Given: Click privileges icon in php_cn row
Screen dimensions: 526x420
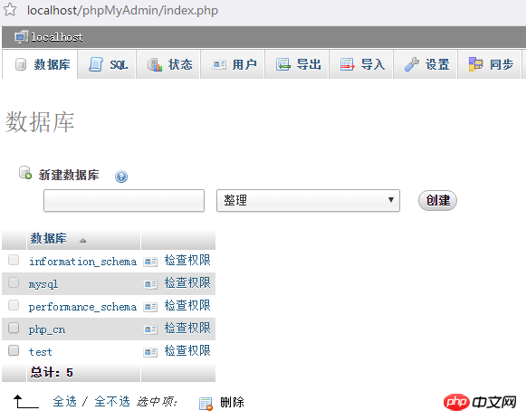Looking at the screenshot, I should tap(150, 329).
